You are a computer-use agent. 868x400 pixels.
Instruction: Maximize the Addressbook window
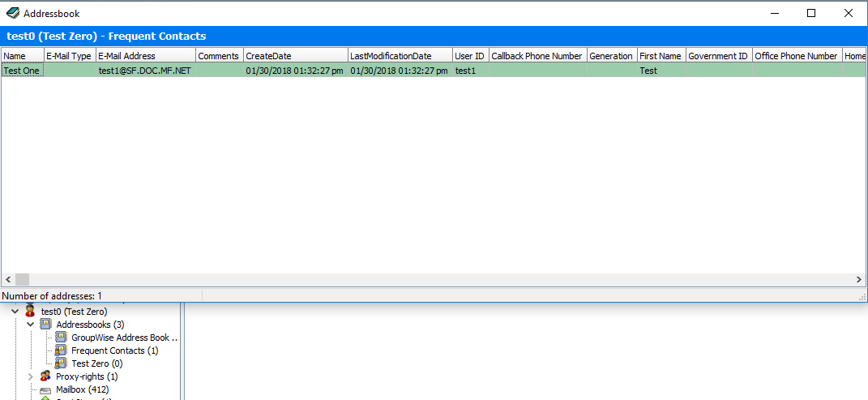pyautogui.click(x=811, y=13)
